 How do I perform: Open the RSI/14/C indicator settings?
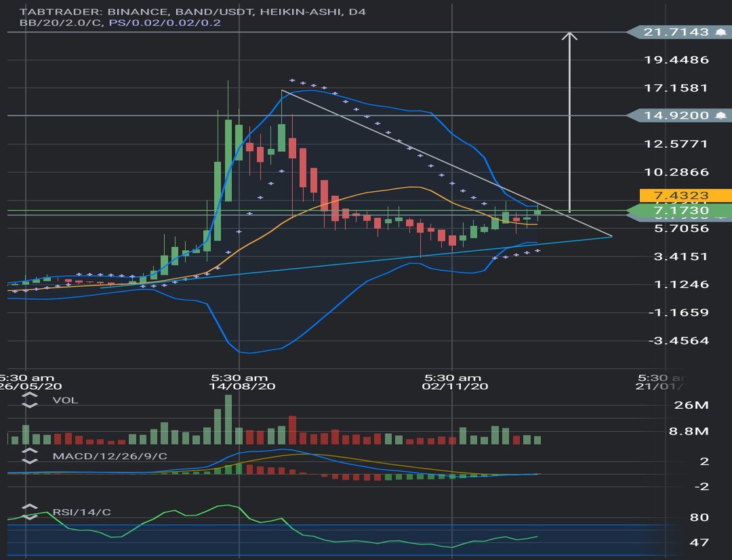pos(81,512)
